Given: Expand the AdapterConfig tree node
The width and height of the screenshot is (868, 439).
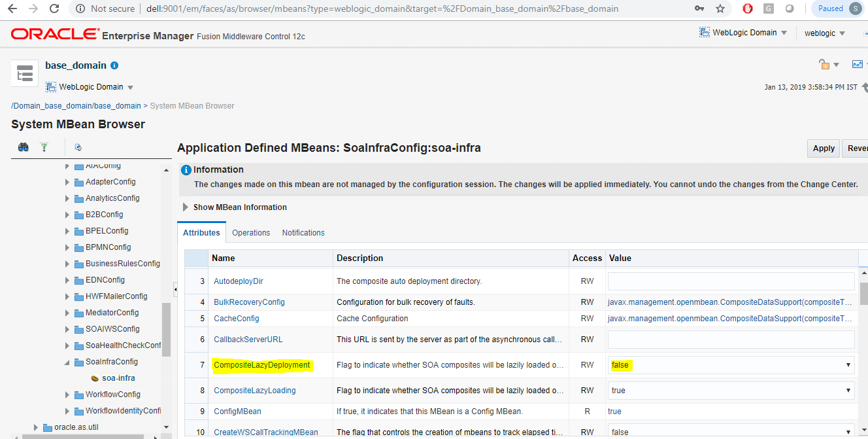Looking at the screenshot, I should tap(67, 182).
